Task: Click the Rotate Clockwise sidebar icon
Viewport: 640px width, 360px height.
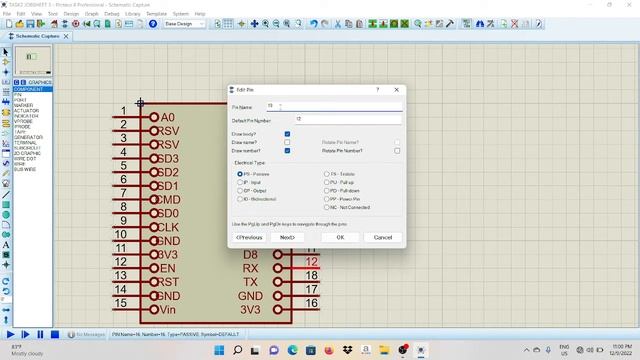Action: coord(6,281)
